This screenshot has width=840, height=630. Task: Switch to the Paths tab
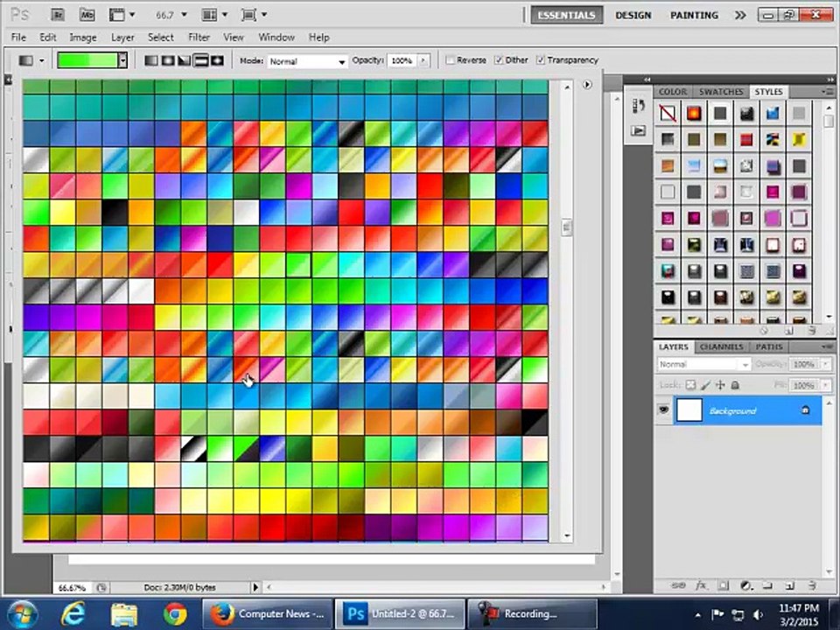[769, 346]
